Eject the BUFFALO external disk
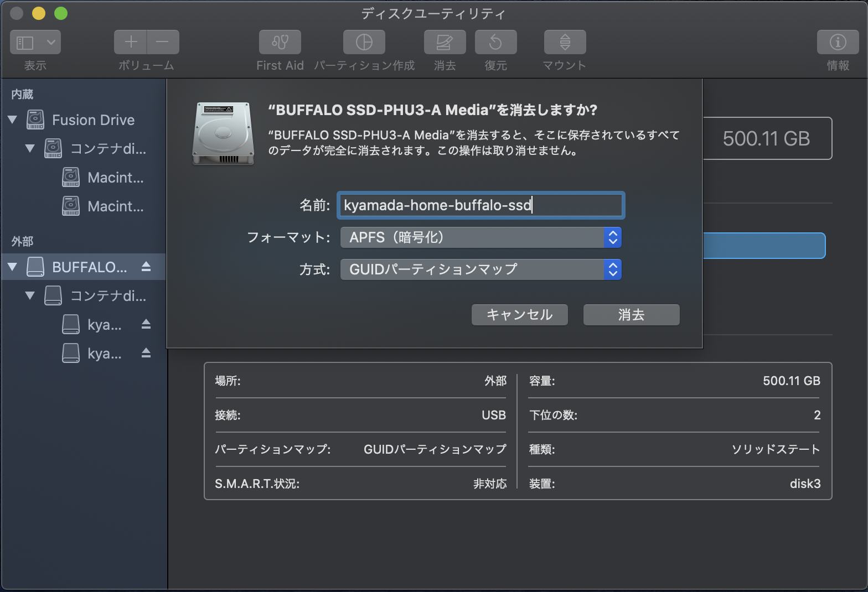The width and height of the screenshot is (868, 592). click(146, 267)
